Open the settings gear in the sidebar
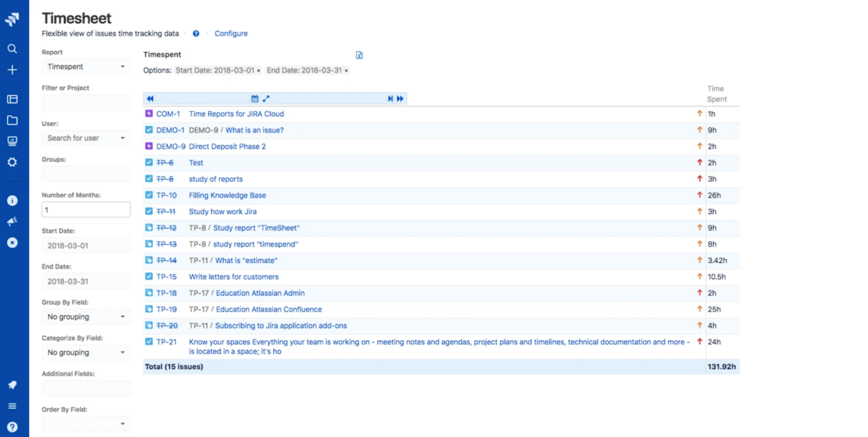The image size is (868, 437). pos(12,162)
